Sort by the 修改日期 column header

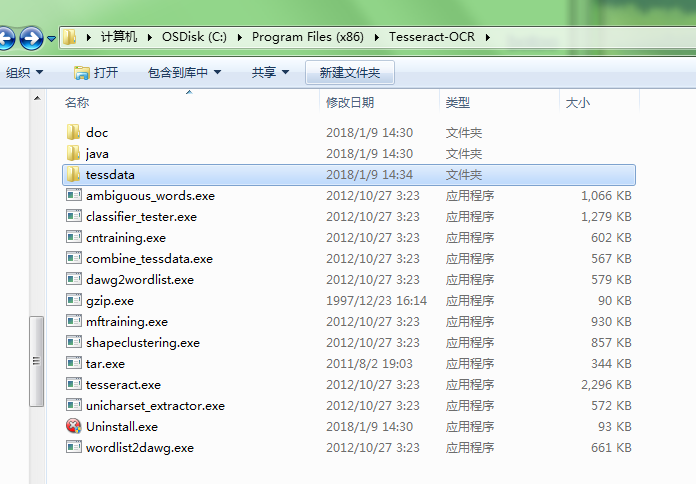point(350,103)
